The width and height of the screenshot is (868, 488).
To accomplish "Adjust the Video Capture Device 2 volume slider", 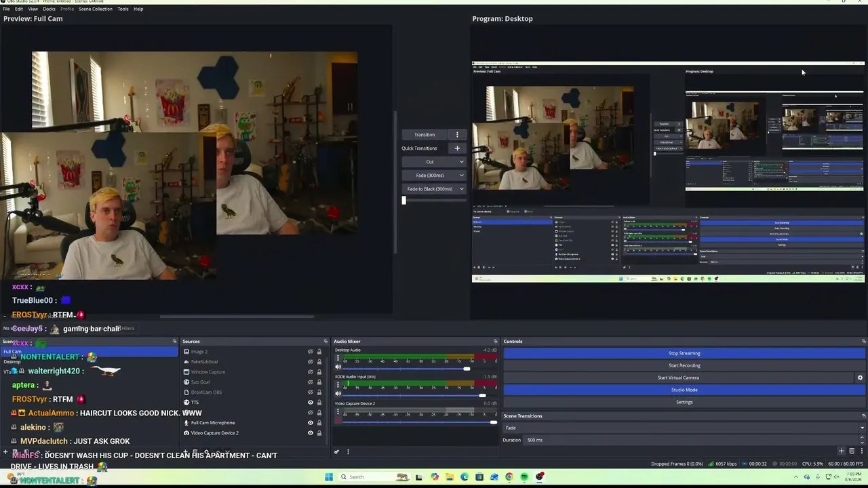I will pyautogui.click(x=493, y=422).
